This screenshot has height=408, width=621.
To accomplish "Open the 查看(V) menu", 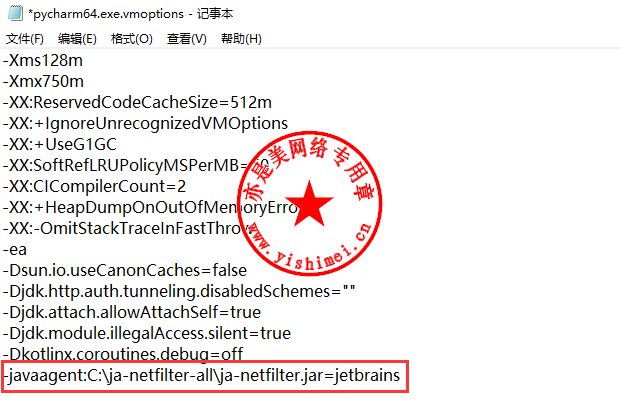I will tap(187, 39).
